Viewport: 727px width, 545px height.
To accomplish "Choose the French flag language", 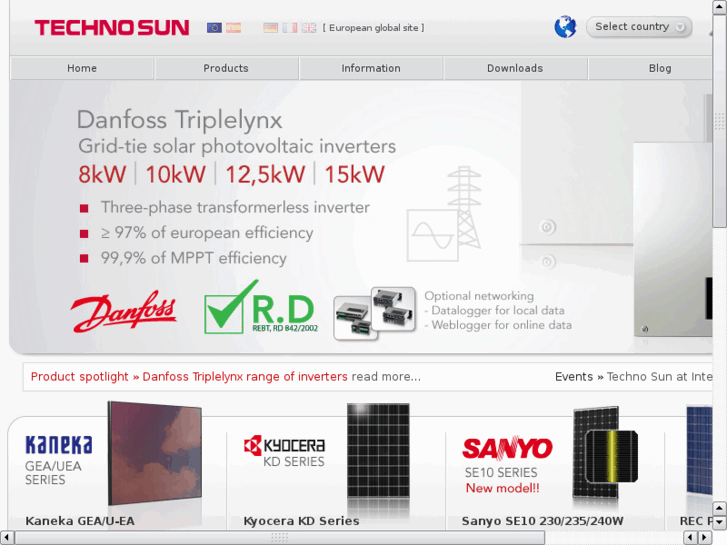I will click(290, 28).
